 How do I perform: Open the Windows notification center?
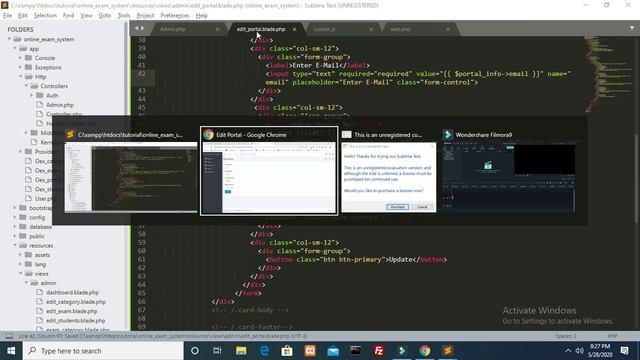pos(624,351)
